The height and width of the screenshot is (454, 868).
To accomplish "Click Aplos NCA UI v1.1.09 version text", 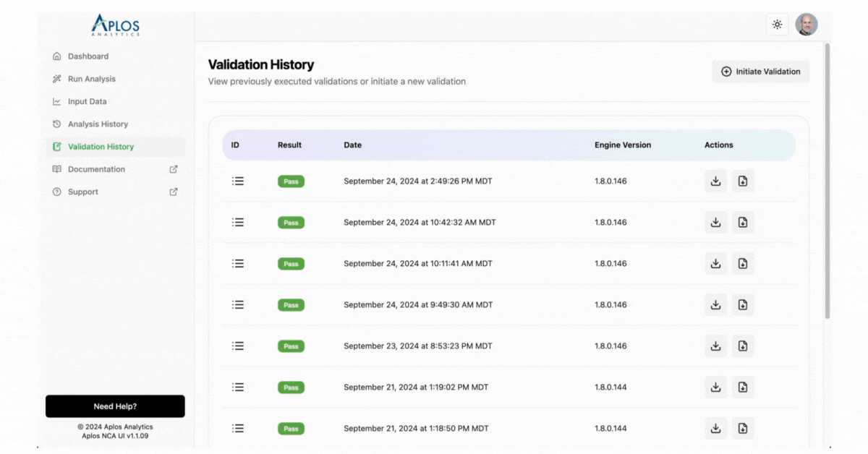I will [115, 436].
